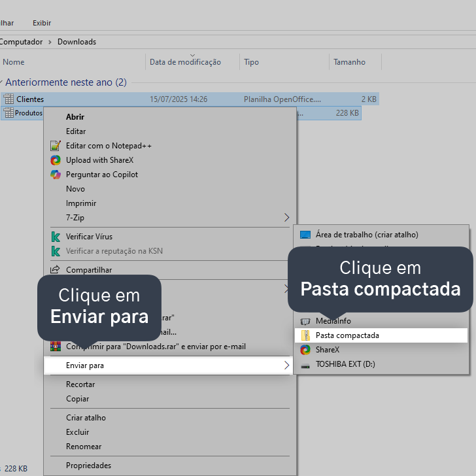
Task: Click the breadcrumb chevron before Downloads
Action: pos(50,42)
